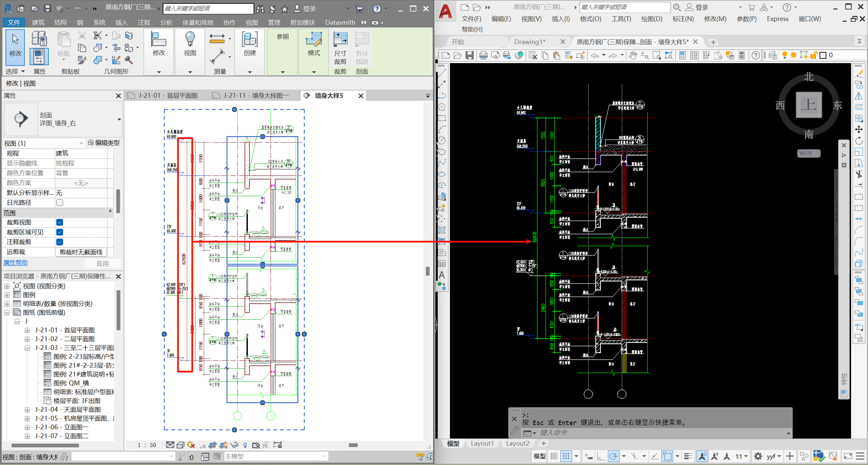
Task: Expand the J-21-04 天面层平面图 tree node
Action: tap(27, 410)
